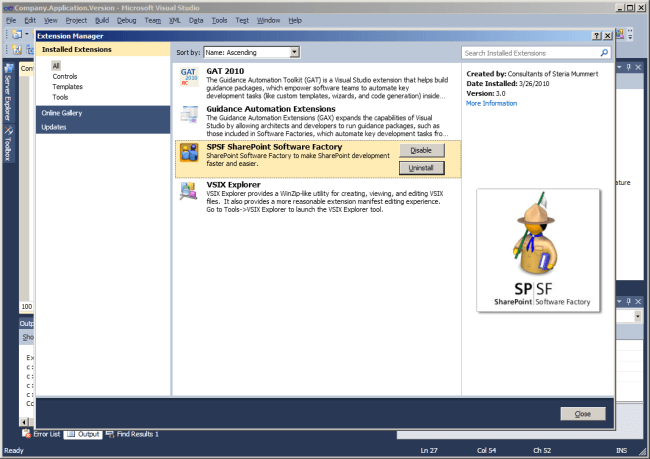
Task: Open the Data menu
Action: pyautogui.click(x=196, y=20)
